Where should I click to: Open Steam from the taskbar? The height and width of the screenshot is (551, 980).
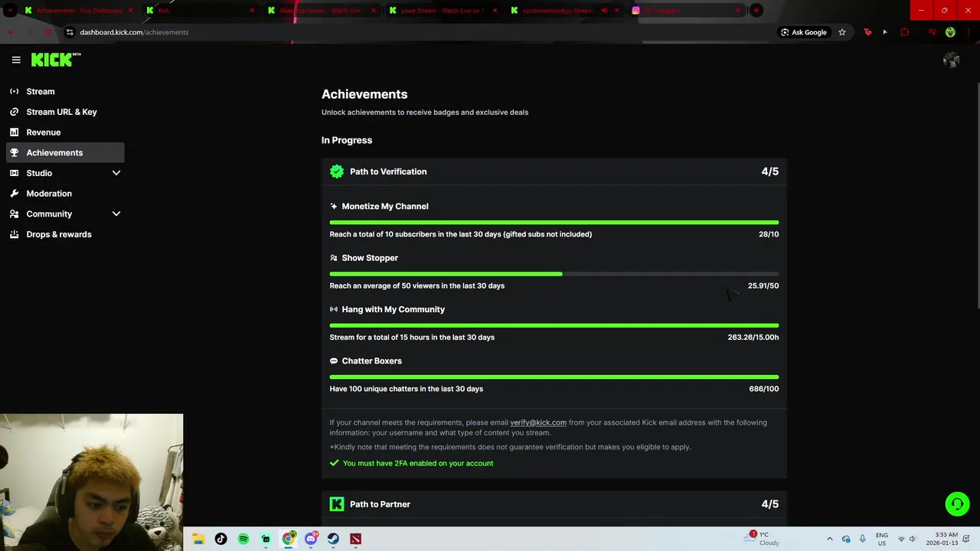click(x=334, y=539)
